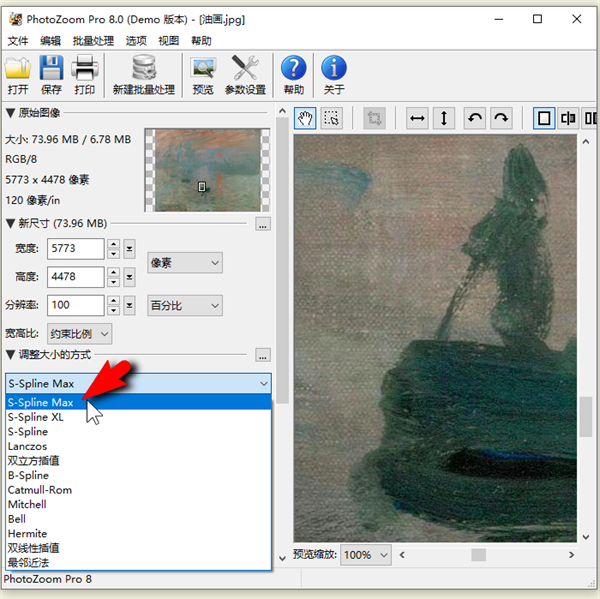
Task: Open height 高度 presets arrow button
Action: 129,277
